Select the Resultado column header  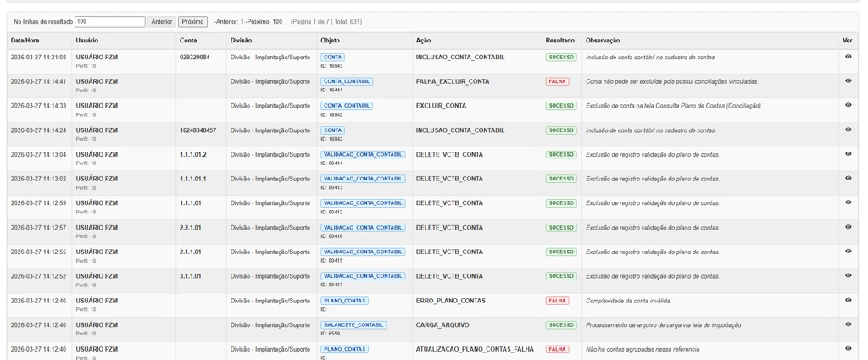click(x=559, y=41)
